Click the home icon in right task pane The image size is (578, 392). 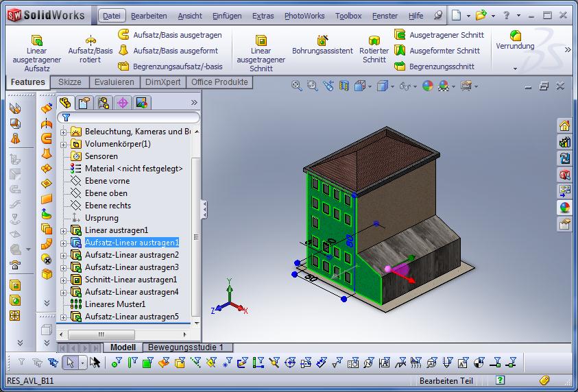coord(564,125)
